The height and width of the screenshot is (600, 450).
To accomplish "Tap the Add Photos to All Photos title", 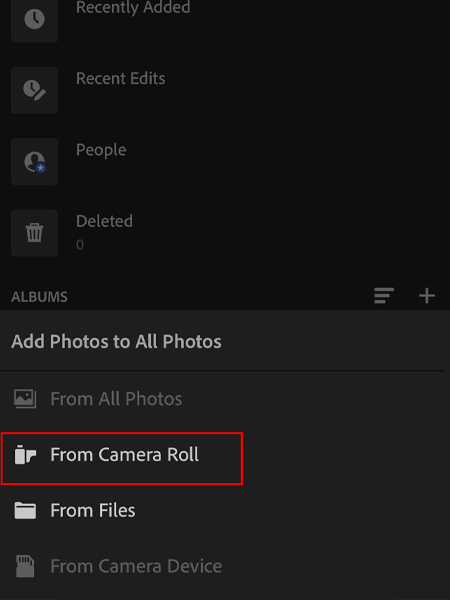I will pyautogui.click(x=116, y=341).
